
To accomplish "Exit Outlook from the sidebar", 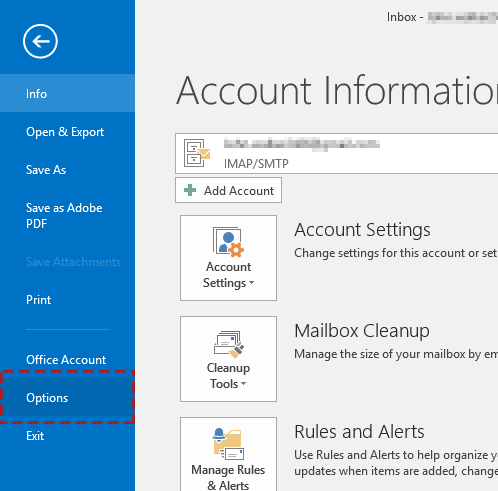I will [67, 436].
